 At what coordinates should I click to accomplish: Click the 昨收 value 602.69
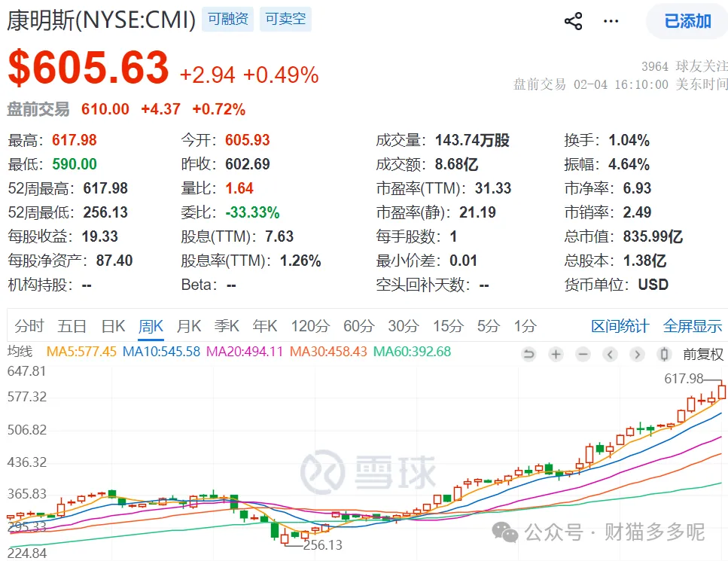click(248, 164)
